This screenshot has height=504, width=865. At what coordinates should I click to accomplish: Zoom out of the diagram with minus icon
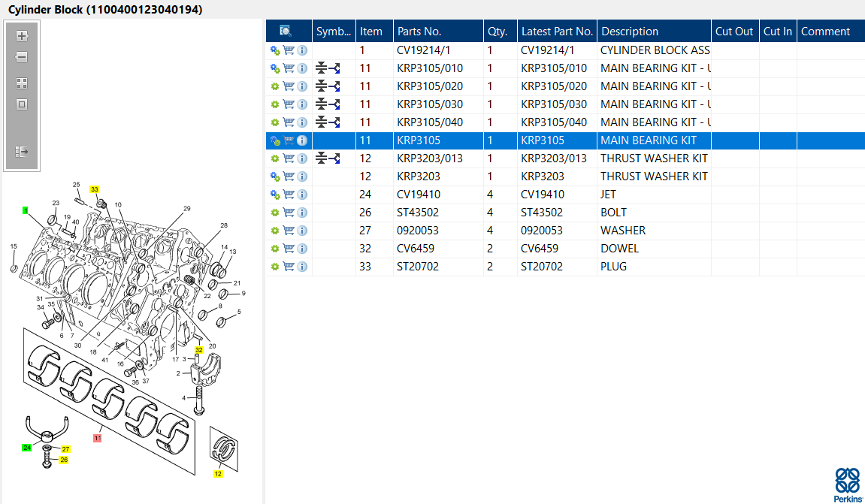click(22, 57)
